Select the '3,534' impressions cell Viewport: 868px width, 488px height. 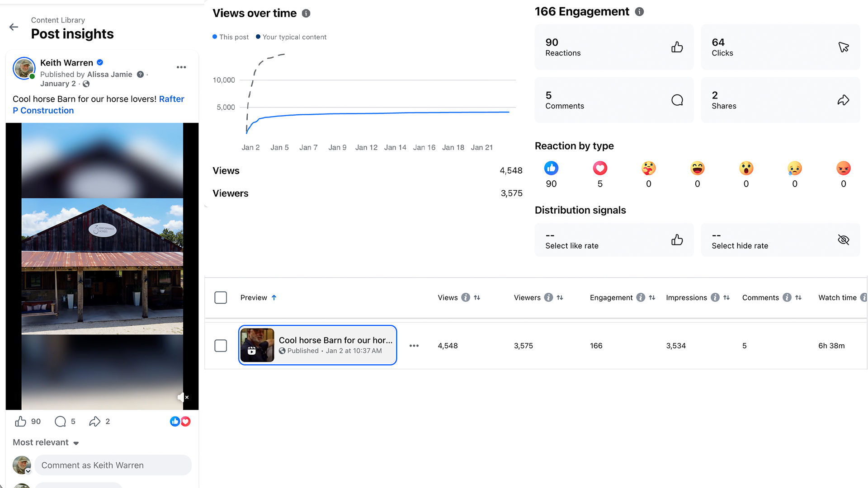[x=676, y=346]
